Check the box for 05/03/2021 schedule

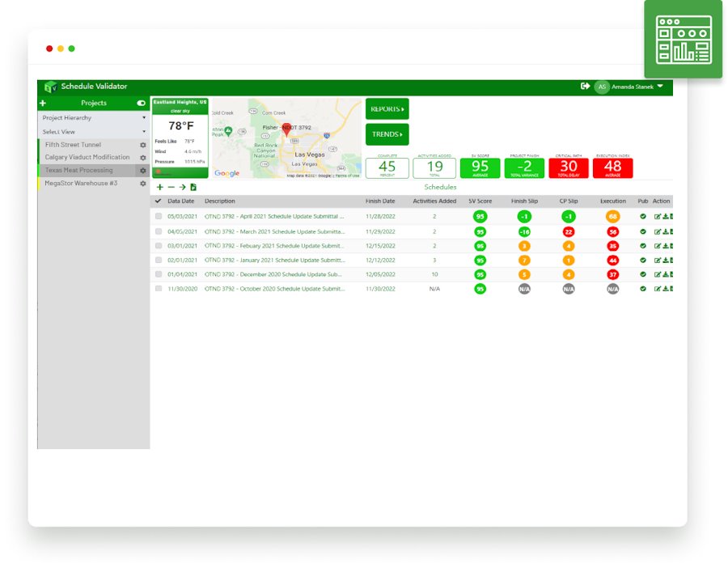click(x=159, y=217)
